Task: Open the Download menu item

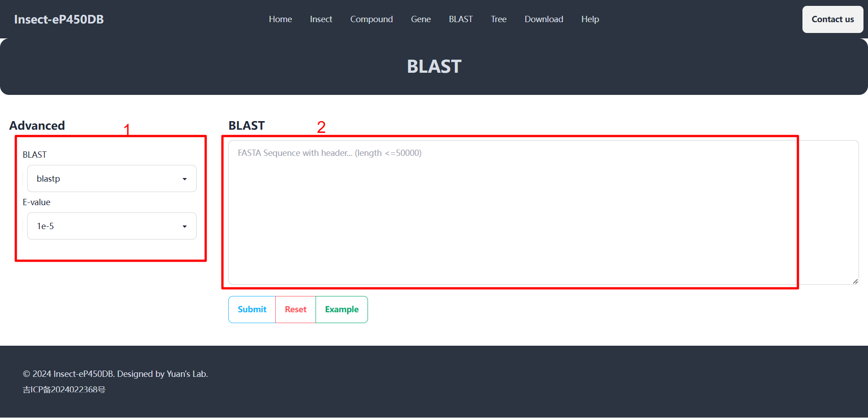Action: (x=544, y=19)
